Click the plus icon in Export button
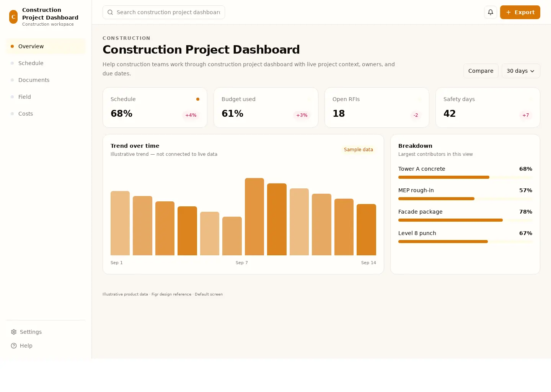 point(509,12)
